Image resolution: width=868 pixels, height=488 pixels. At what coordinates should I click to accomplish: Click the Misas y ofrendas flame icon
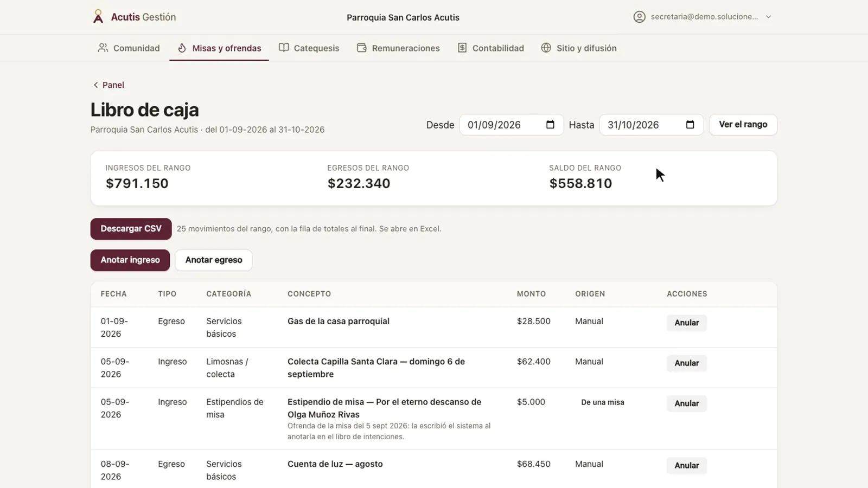[182, 48]
